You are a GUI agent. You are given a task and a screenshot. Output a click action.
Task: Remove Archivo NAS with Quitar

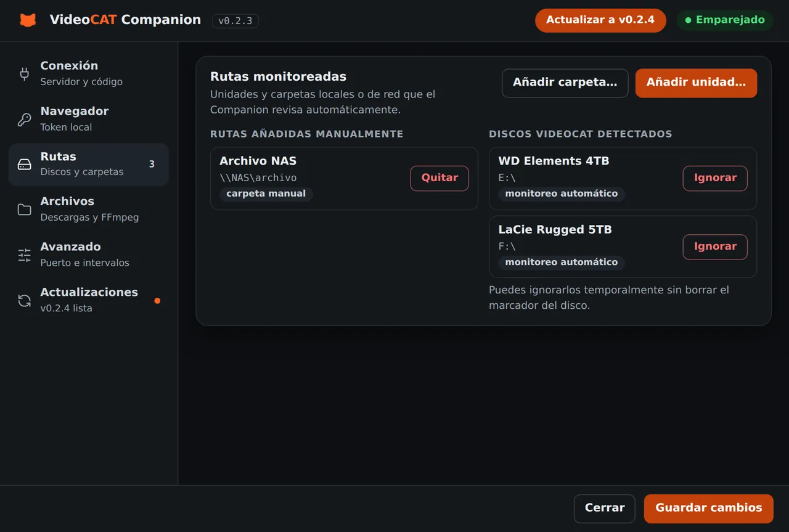439,178
